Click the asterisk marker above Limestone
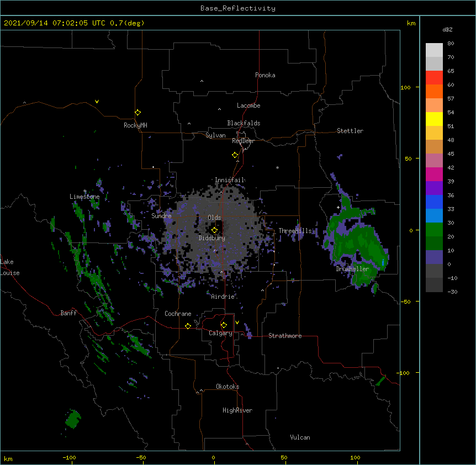The width and height of the screenshot is (476, 465). tap(85, 191)
